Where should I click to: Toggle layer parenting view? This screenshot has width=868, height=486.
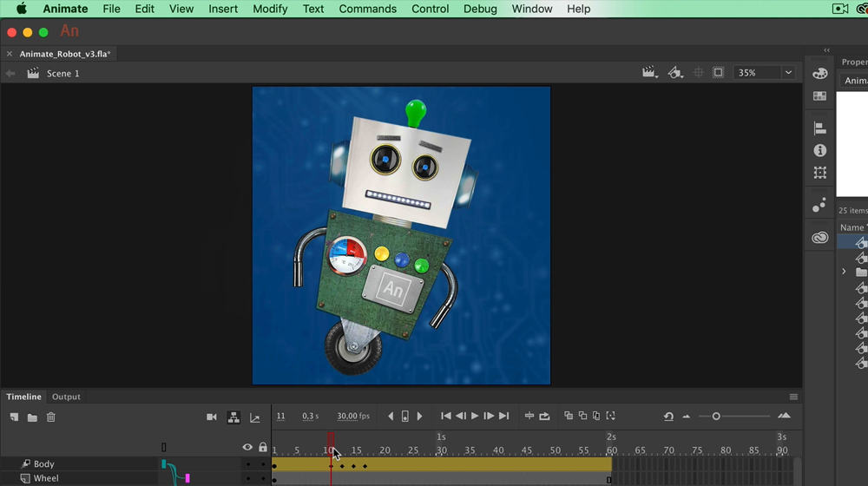(233, 417)
